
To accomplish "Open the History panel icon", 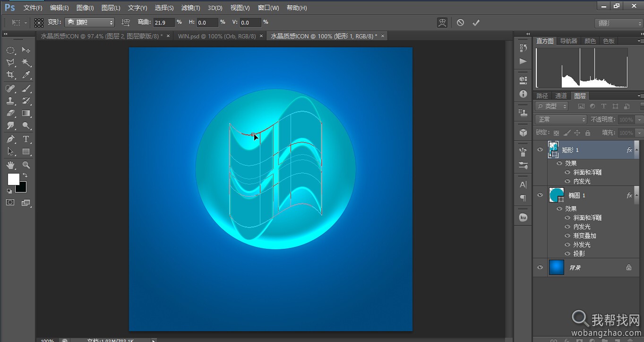I will [x=523, y=48].
